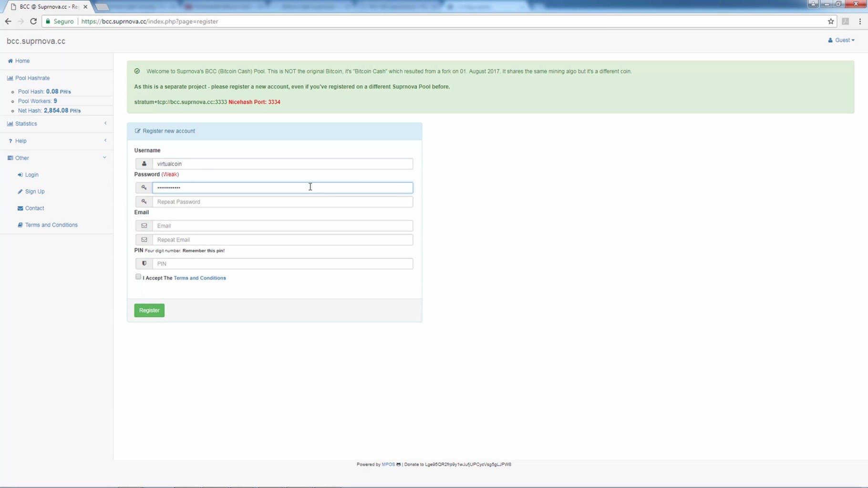Click the stratum+tcp://bcc.suprnova.cc:3333 address

pyautogui.click(x=180, y=102)
